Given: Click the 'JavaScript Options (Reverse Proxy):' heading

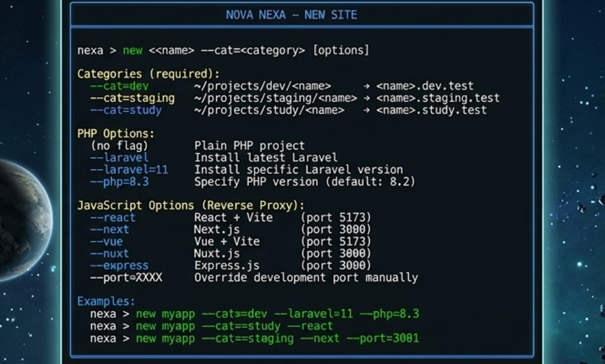Looking at the screenshot, I should (x=191, y=206).
